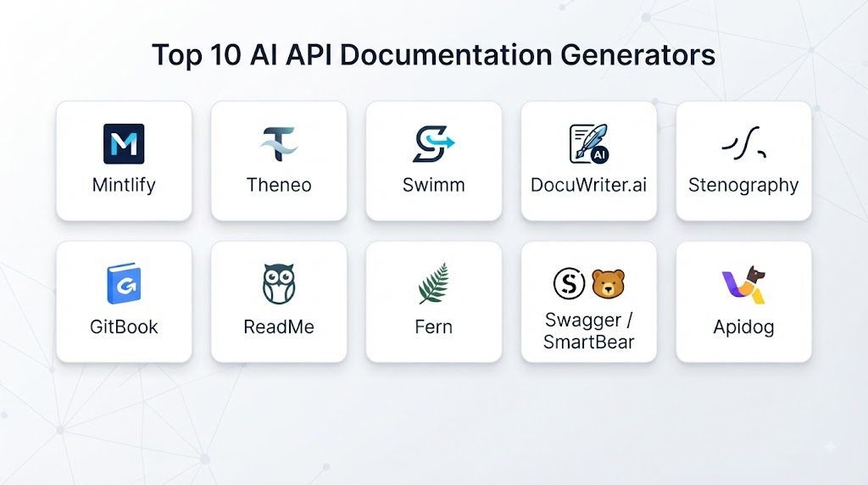Screen dimensions: 868x485
Task: Select the Mintlify label text
Action: tap(124, 185)
